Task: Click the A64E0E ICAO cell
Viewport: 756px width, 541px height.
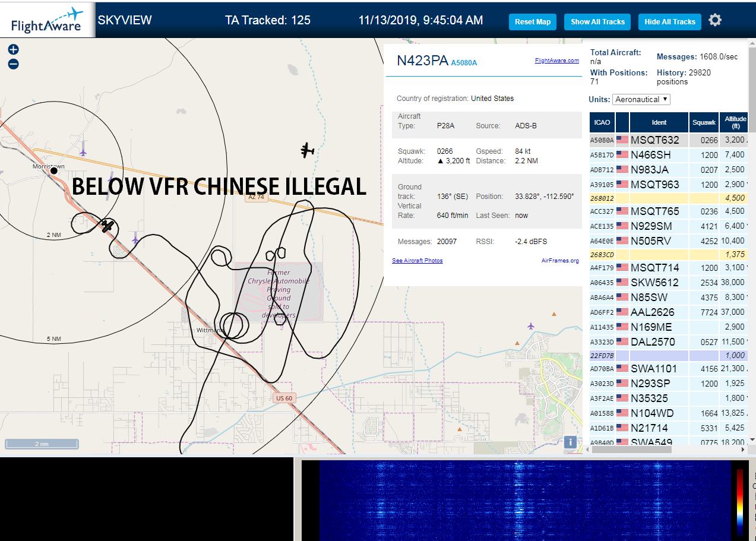Action: click(602, 241)
